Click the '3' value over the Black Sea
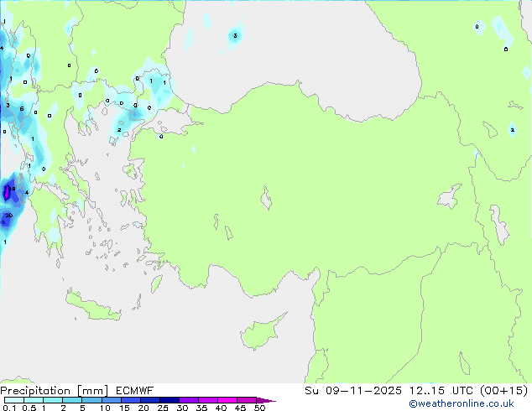This screenshot has width=532, height=411. tap(235, 36)
